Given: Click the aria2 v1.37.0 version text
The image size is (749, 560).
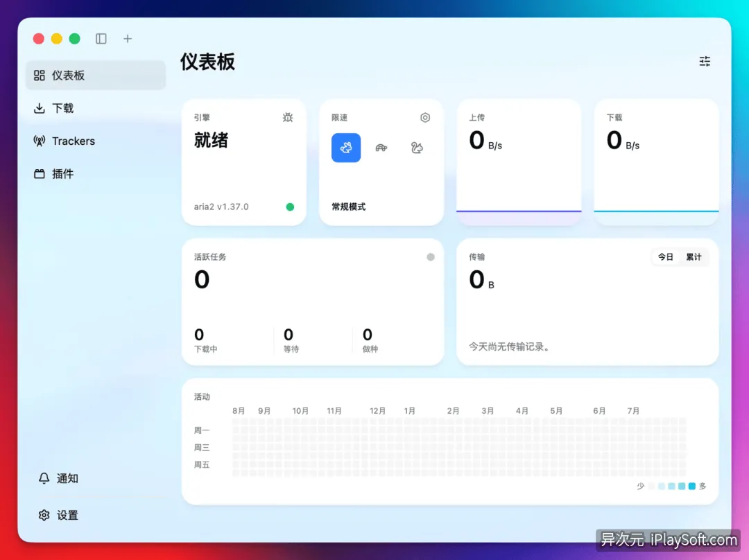Looking at the screenshot, I should tap(221, 207).
